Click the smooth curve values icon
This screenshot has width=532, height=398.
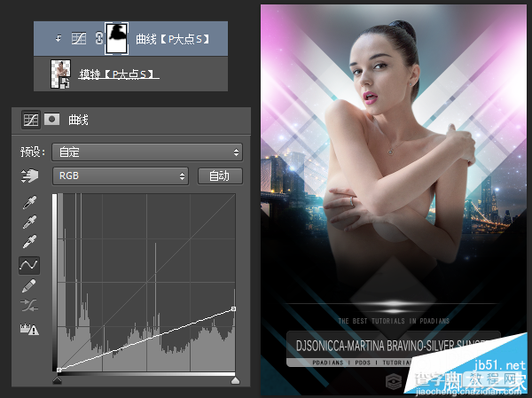(x=29, y=306)
